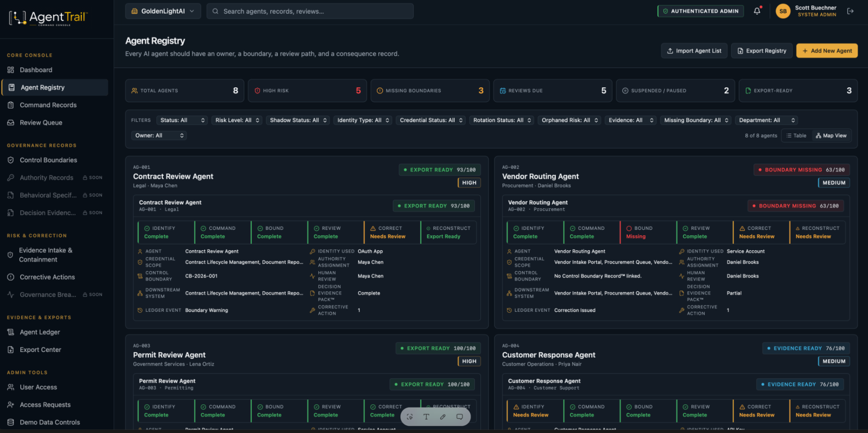
Task: Click the text tool icon in floating toolbar
Action: pos(426,417)
